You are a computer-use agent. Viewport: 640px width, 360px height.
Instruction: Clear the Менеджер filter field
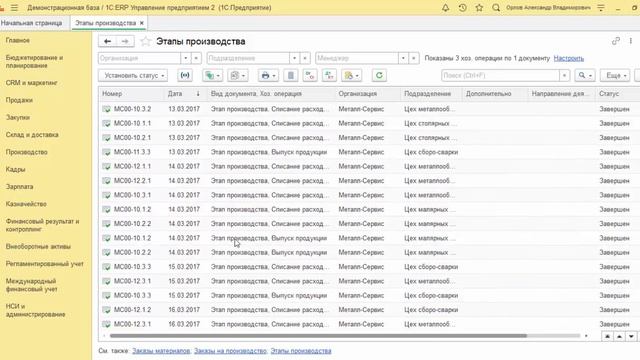point(414,58)
